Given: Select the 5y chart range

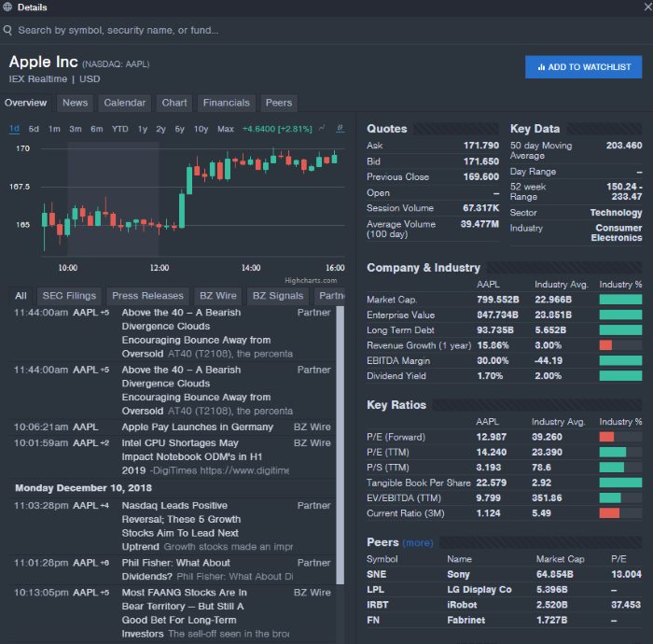Looking at the screenshot, I should pyautogui.click(x=179, y=129).
